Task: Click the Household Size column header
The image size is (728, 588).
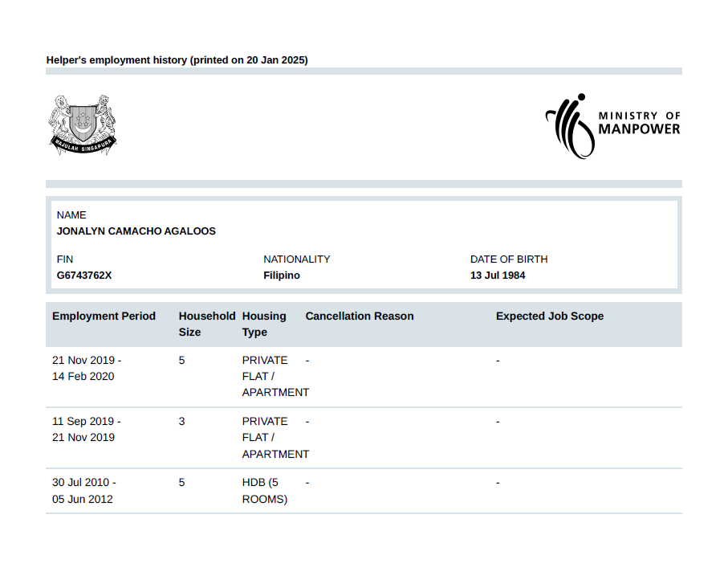Action: click(206, 325)
